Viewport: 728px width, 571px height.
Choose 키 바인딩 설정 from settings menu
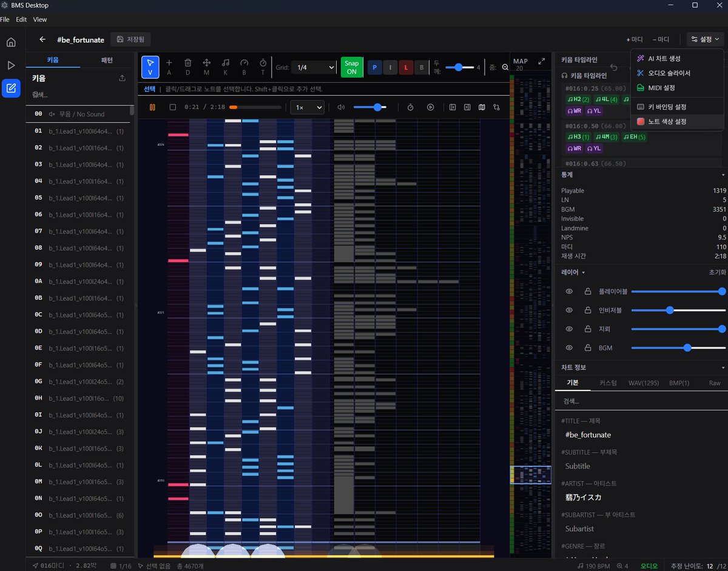tap(677, 107)
